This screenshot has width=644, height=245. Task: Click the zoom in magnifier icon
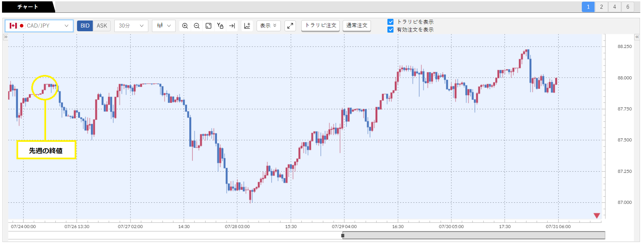185,26
